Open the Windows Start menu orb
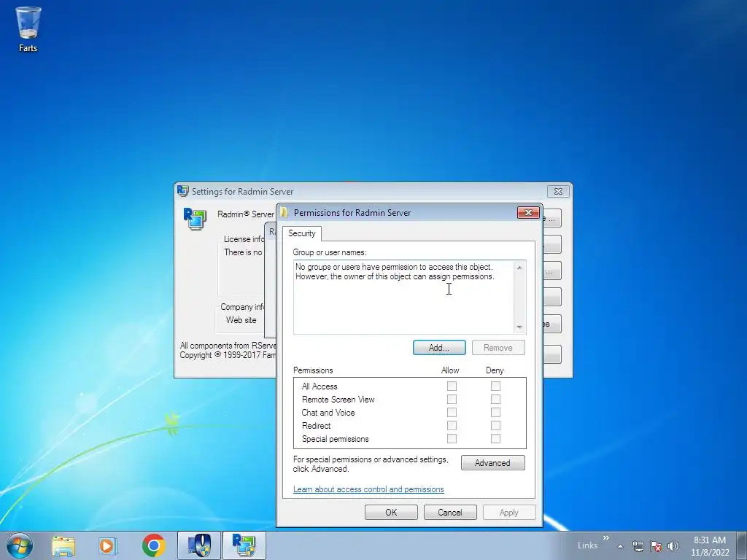The image size is (747, 560). tap(20, 545)
